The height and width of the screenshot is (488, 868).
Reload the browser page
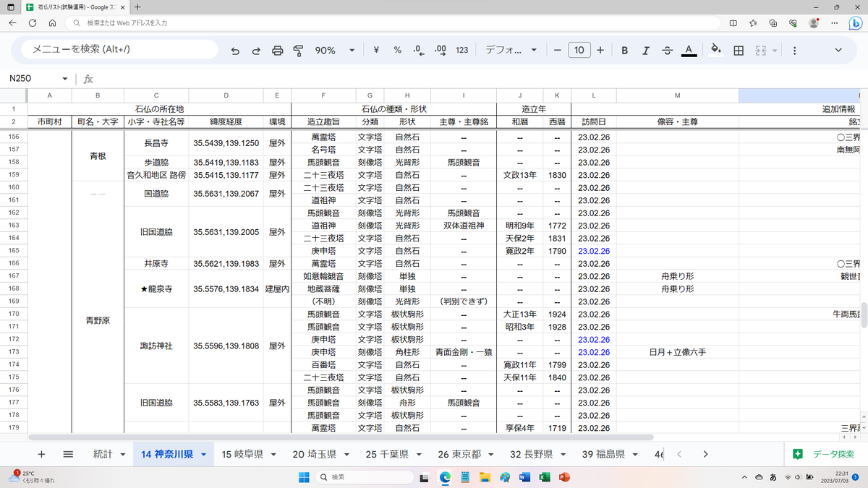pyautogui.click(x=33, y=23)
